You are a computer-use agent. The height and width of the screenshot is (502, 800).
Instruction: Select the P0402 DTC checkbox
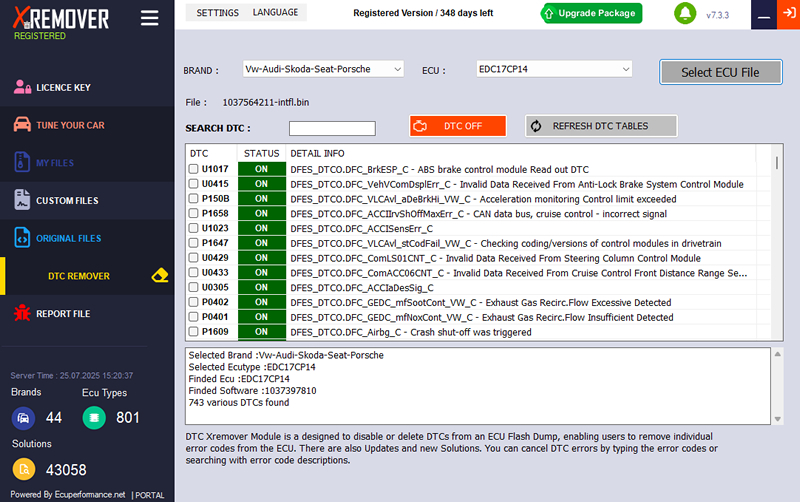[x=193, y=302]
